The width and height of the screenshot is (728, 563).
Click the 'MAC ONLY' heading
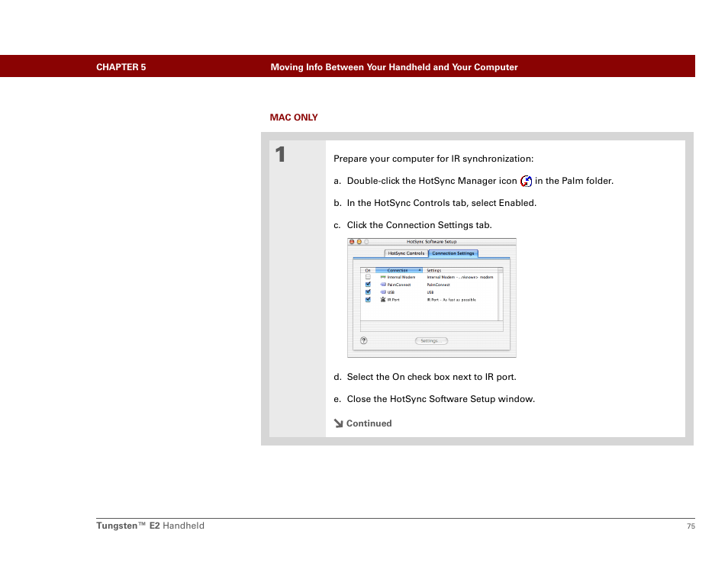pos(294,117)
